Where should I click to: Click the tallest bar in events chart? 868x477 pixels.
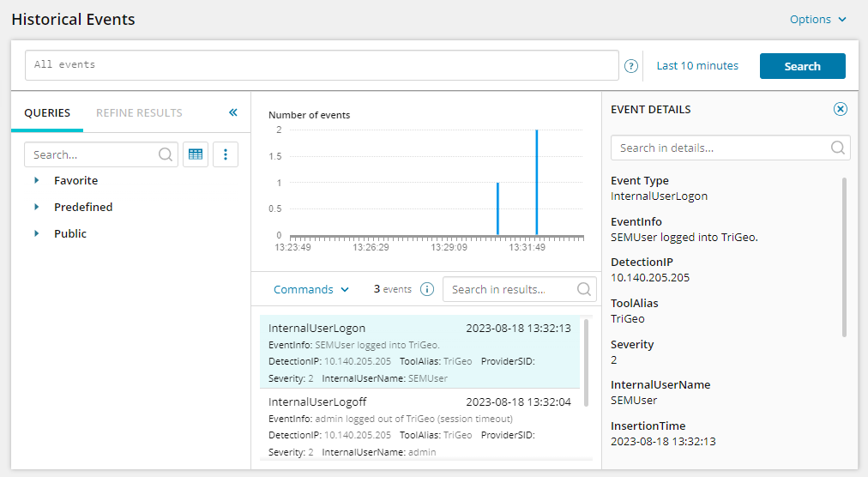tap(537, 182)
